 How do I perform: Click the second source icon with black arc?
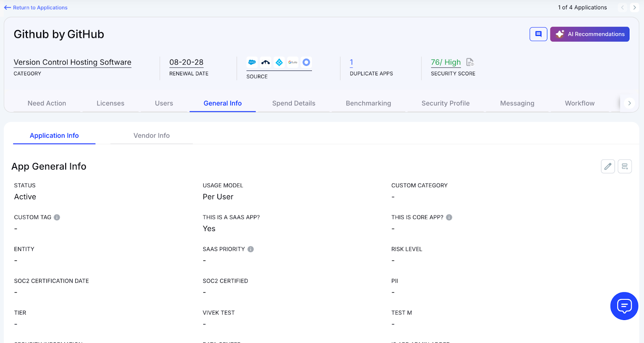pyautogui.click(x=266, y=62)
